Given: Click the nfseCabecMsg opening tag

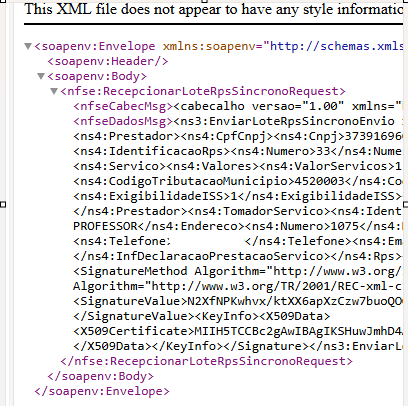Looking at the screenshot, I should tap(123, 106).
